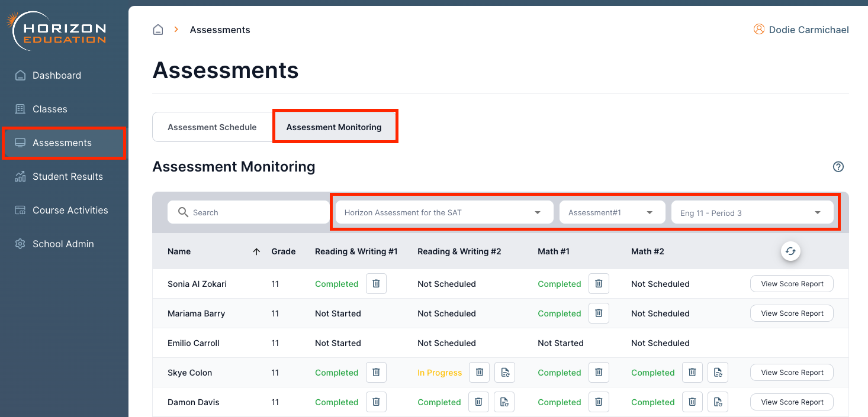Viewport: 868px width, 417px height.
Task: Open Student Results in the sidebar
Action: [x=67, y=176]
